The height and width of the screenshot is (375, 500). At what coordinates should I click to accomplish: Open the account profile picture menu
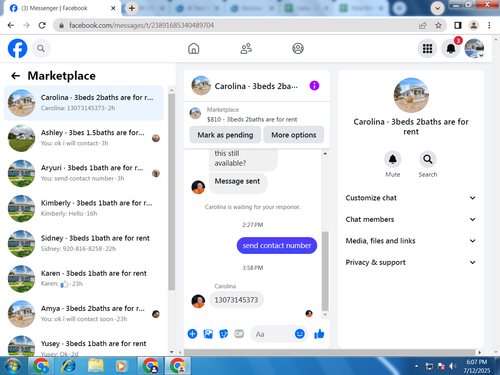click(474, 49)
